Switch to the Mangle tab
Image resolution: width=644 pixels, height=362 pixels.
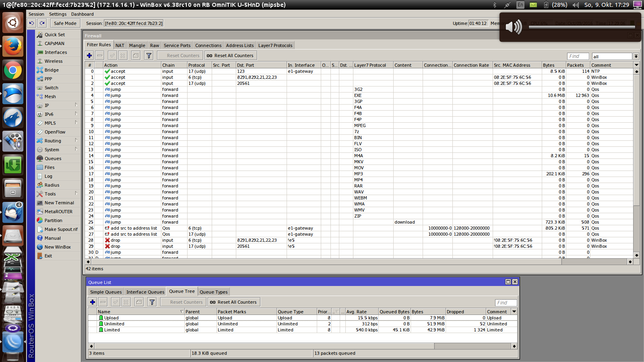click(137, 45)
